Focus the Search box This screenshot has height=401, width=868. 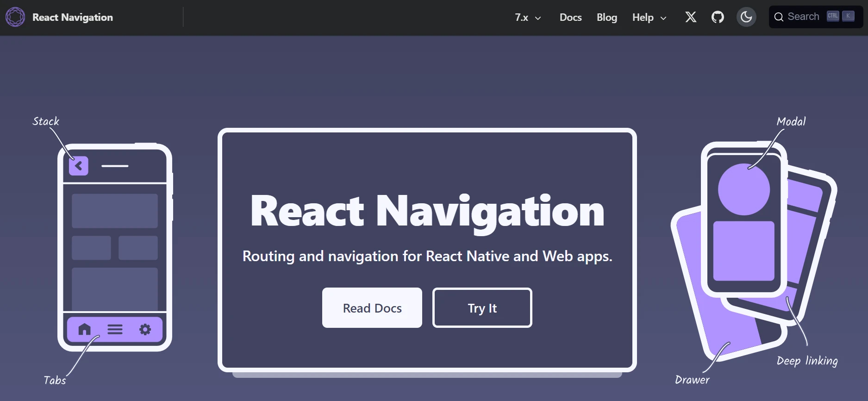pyautogui.click(x=816, y=17)
